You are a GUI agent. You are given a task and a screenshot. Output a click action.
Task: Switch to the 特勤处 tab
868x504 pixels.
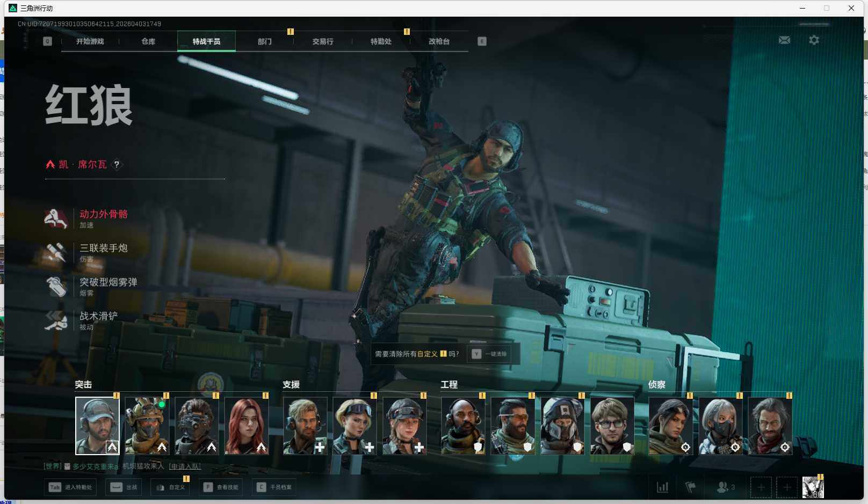(381, 41)
